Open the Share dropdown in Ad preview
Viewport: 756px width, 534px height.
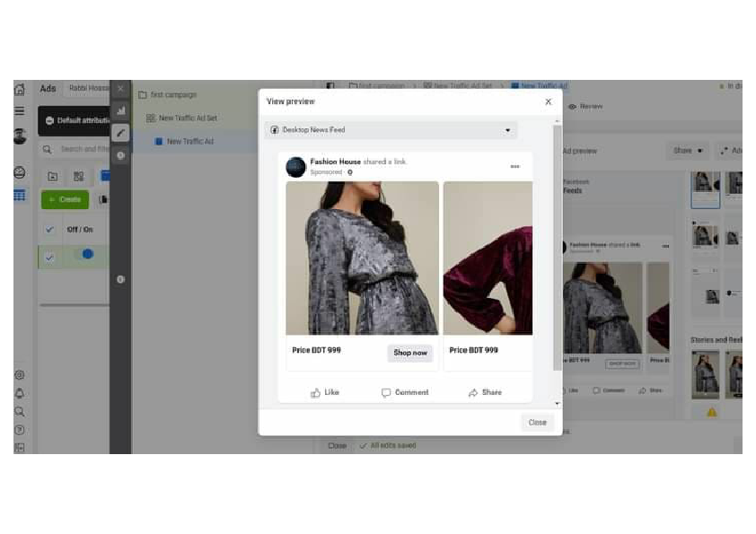click(688, 151)
